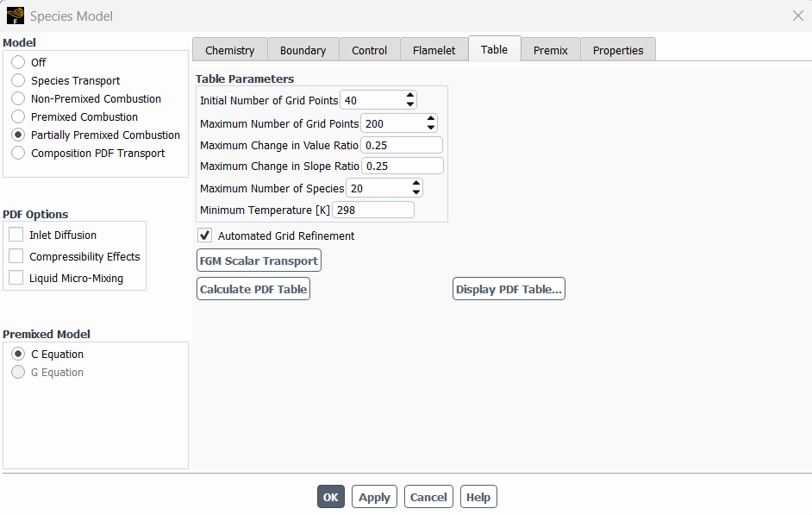Edit Maximum Change in Value Ratio field

click(401, 145)
